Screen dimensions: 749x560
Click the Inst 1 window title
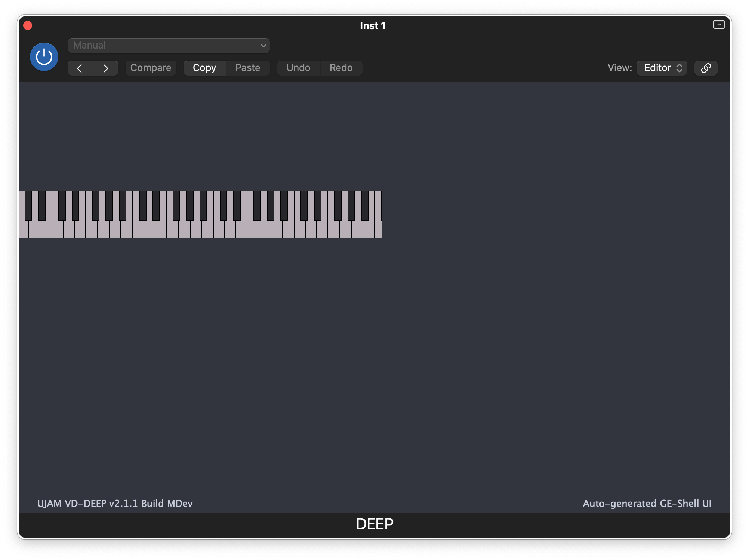tap(372, 26)
